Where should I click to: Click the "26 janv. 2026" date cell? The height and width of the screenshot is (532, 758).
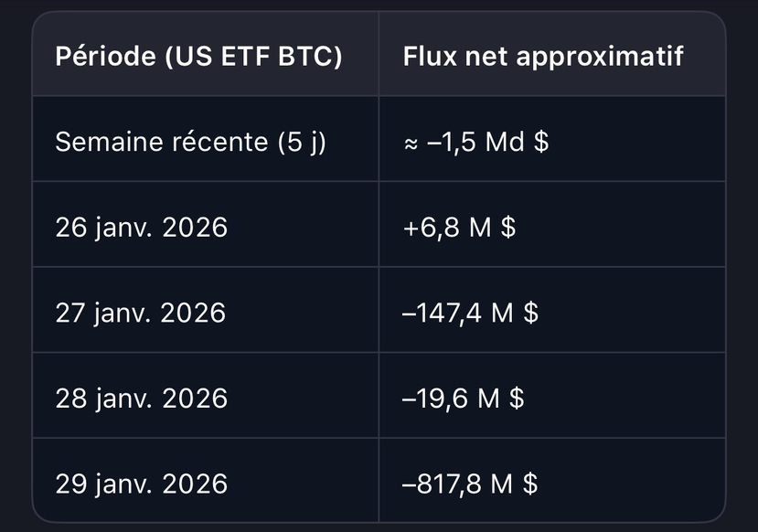[x=141, y=227]
